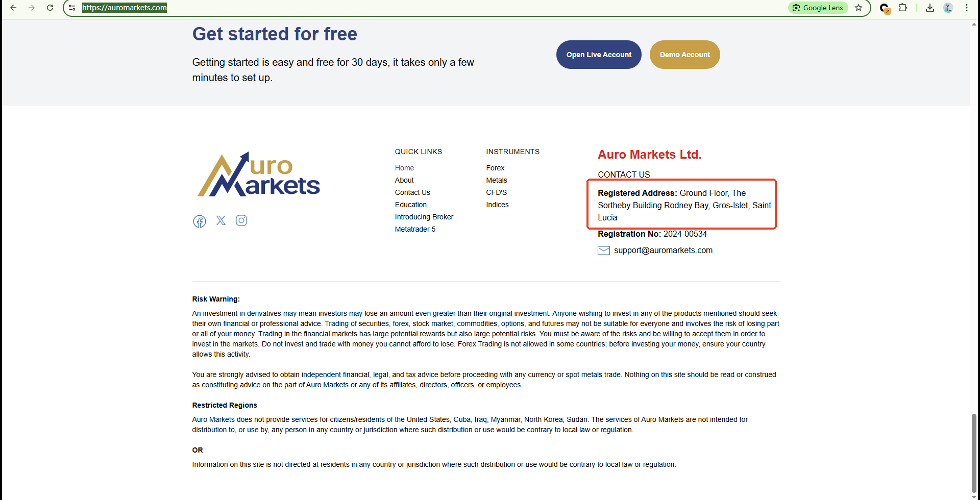
Task: Open Introducing Broker link
Action: point(424,217)
